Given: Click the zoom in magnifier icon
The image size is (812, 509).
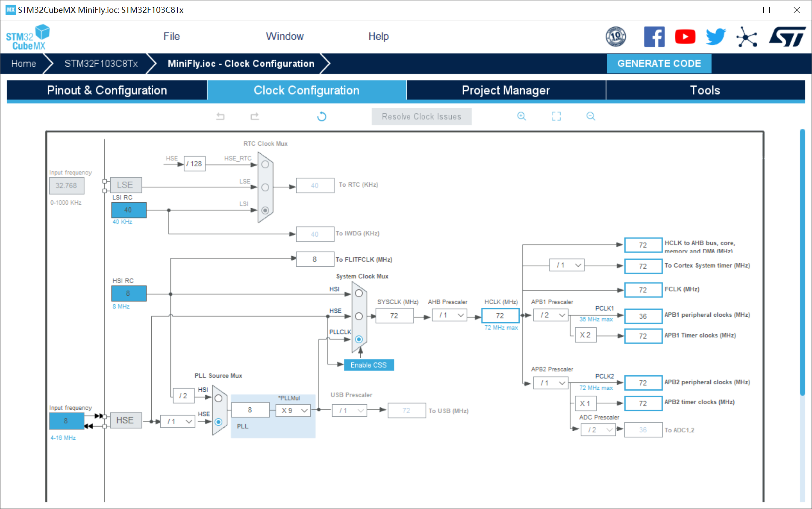Looking at the screenshot, I should (521, 116).
